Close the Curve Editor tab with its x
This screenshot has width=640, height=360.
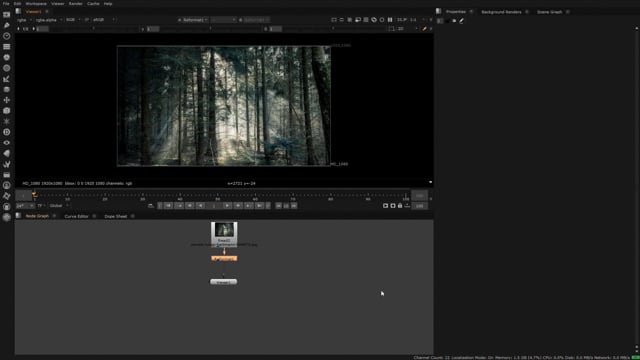tap(94, 216)
